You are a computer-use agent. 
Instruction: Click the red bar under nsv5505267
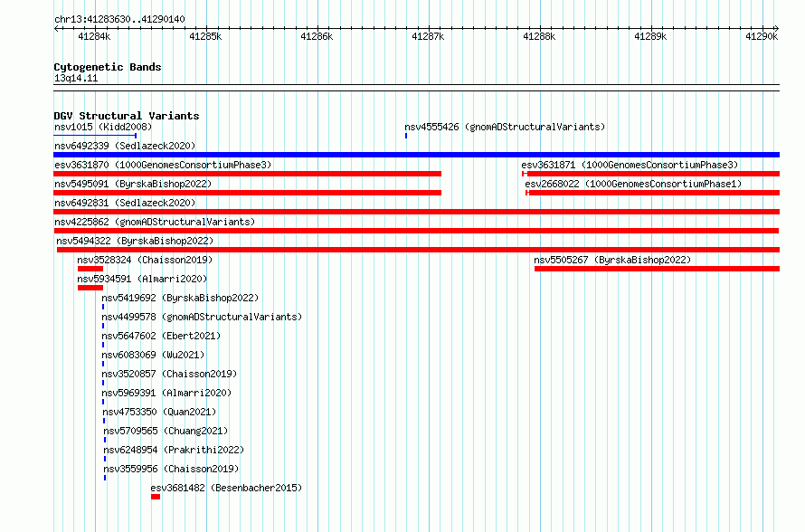coord(657,269)
